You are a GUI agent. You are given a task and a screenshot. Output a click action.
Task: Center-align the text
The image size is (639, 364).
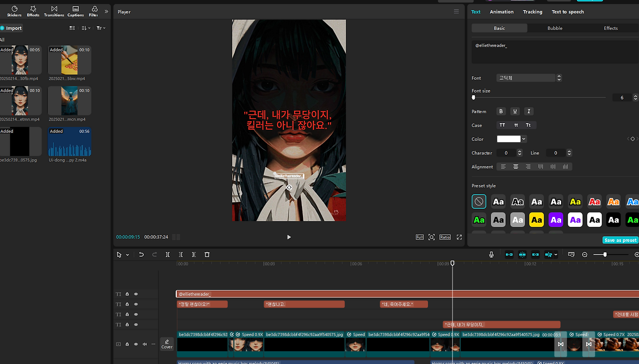pos(516,167)
